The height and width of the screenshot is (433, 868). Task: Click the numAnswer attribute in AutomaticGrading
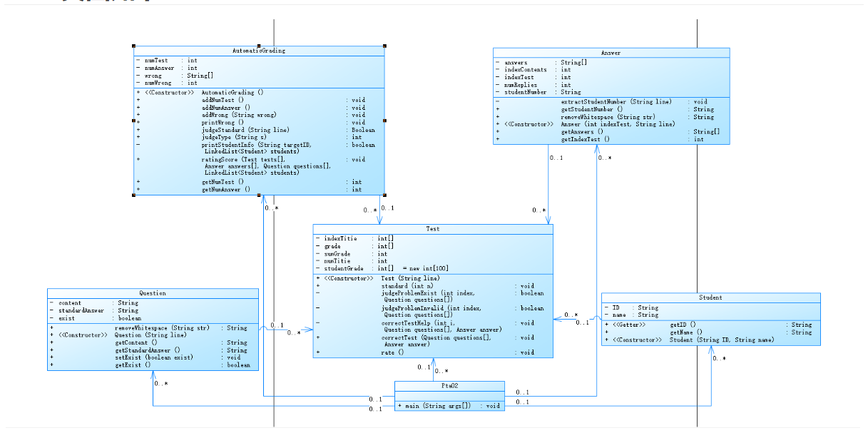(x=167, y=68)
